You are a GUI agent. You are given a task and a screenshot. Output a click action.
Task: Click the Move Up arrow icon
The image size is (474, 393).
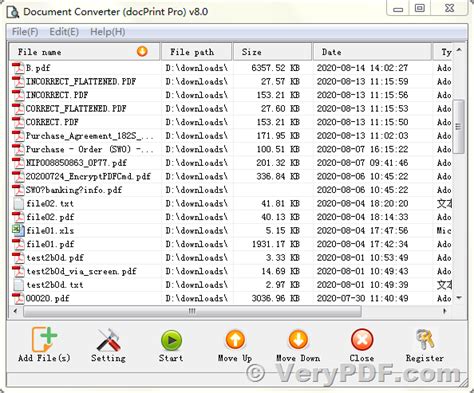235,340
